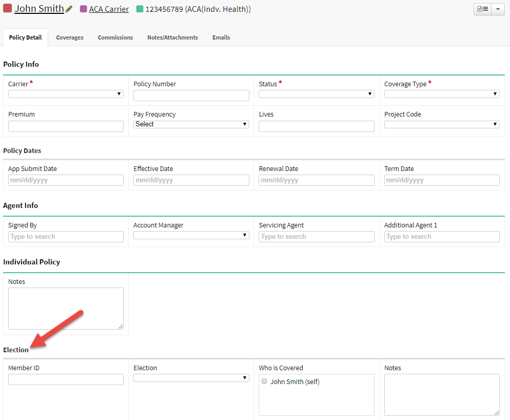Open the Project Code dropdown

tap(442, 124)
